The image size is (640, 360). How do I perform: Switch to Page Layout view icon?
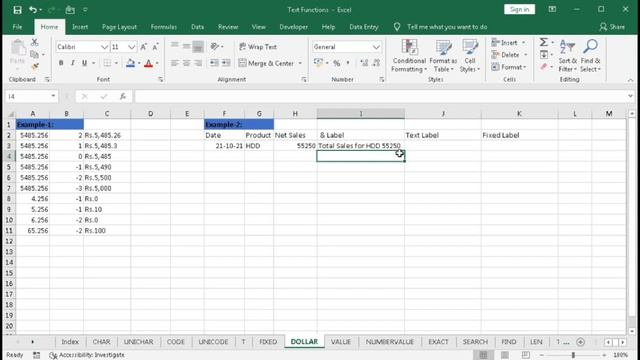click(x=505, y=355)
